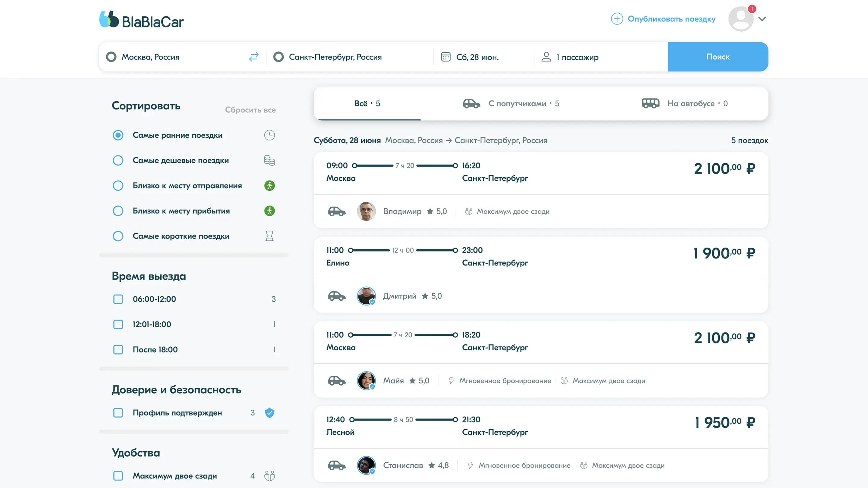
Task: Swap departure and destination cities
Action: 253,57
